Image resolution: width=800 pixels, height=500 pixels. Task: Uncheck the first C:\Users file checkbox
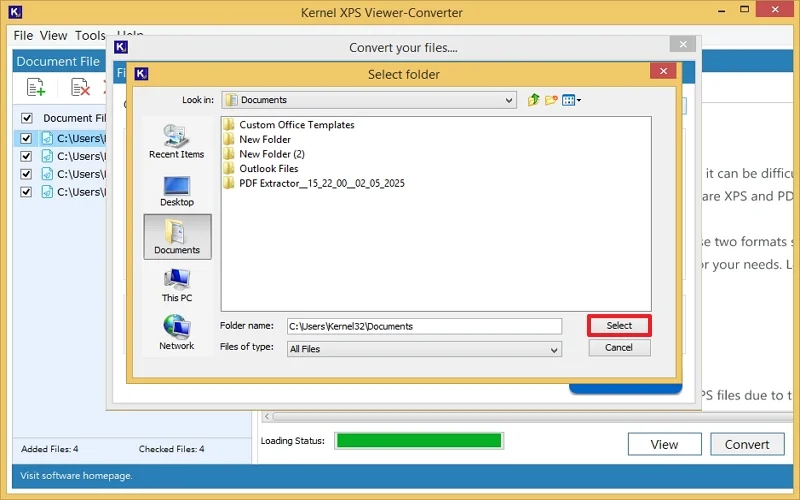(x=26, y=138)
